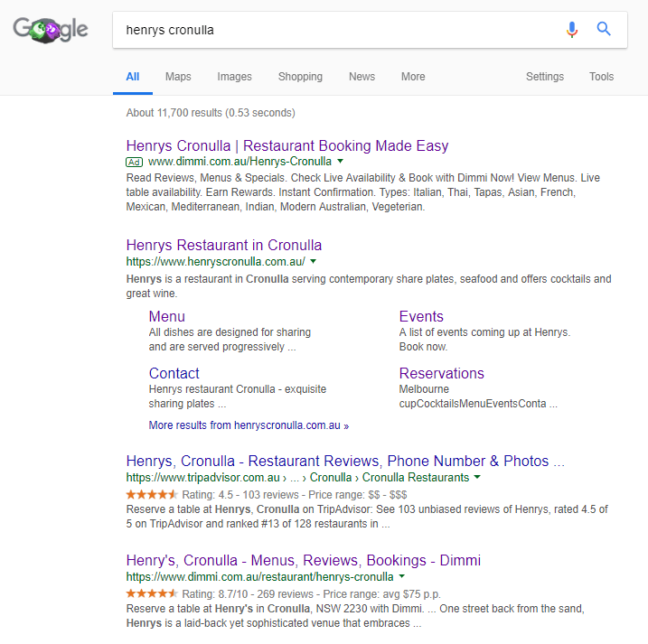The width and height of the screenshot is (648, 644).
Task: Click the 'Reserve a table at Henrys, Cronulla on TripAdvisor' snippet
Action: 367,517
